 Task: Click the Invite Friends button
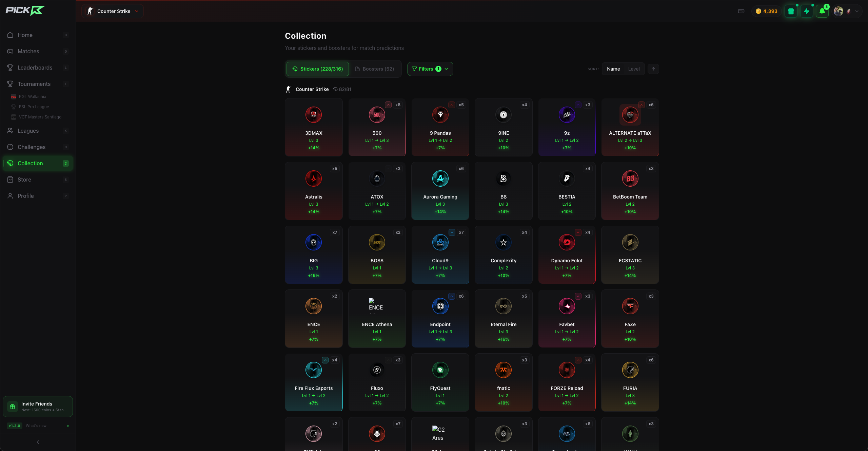[x=38, y=407]
